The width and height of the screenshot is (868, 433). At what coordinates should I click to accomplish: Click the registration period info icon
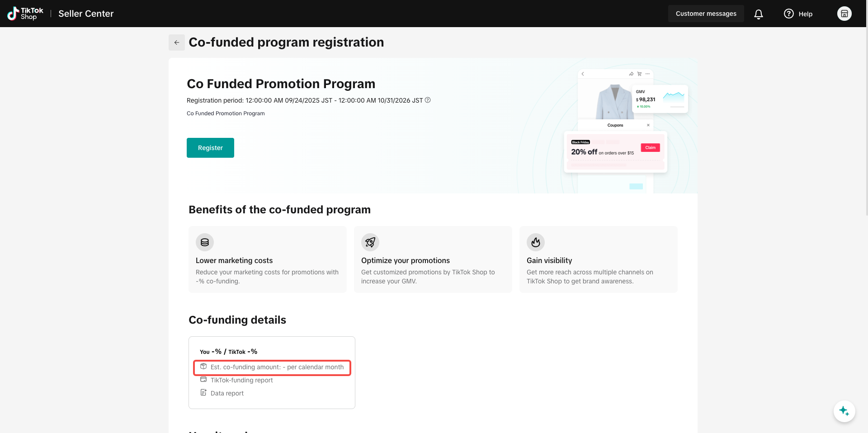pyautogui.click(x=428, y=100)
